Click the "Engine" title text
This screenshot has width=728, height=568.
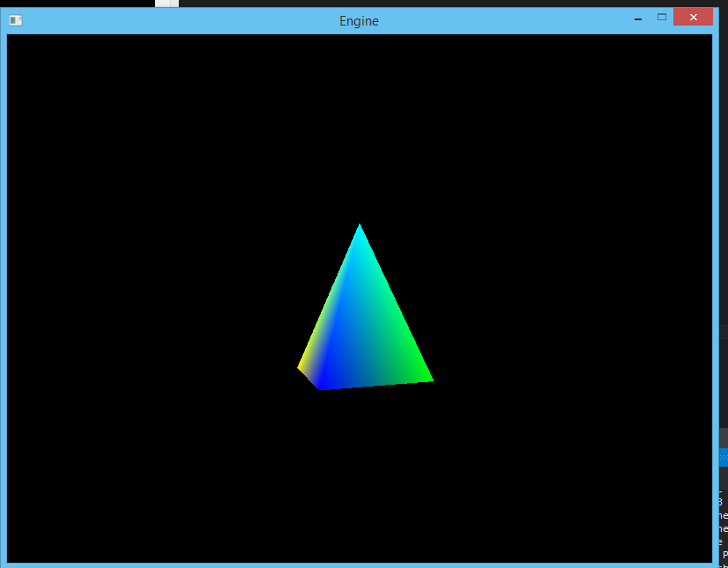(359, 21)
